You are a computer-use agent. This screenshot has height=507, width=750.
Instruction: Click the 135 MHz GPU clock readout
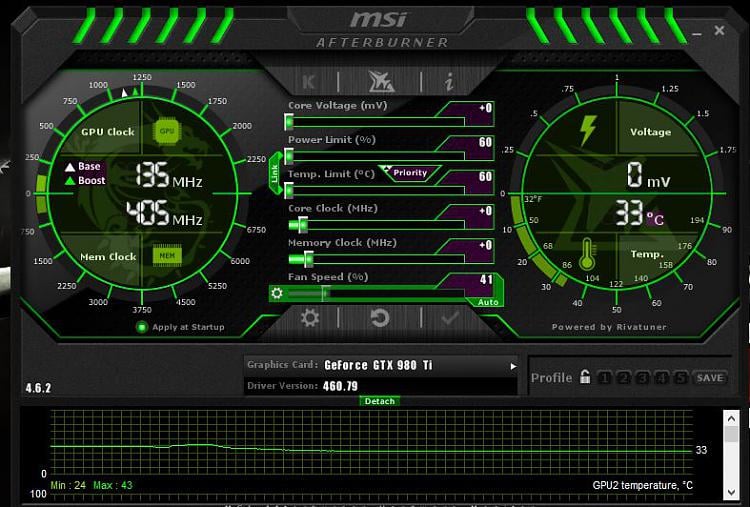tap(168, 175)
